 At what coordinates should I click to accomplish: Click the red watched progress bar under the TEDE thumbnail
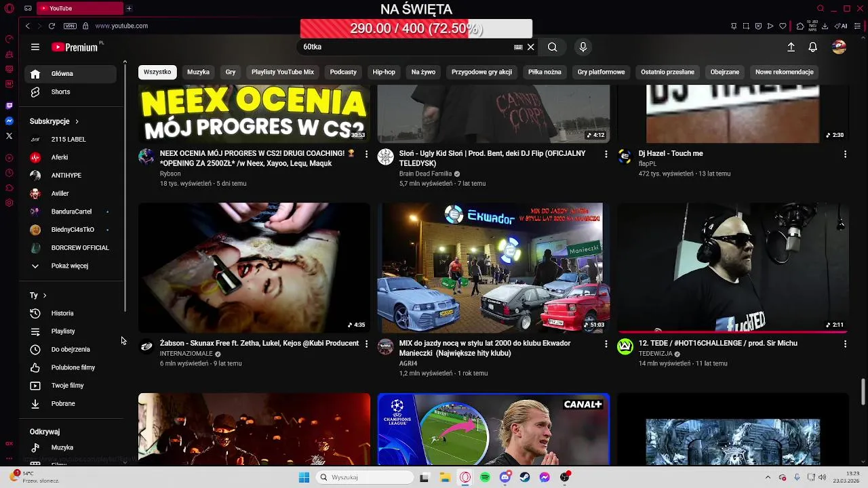click(733, 332)
